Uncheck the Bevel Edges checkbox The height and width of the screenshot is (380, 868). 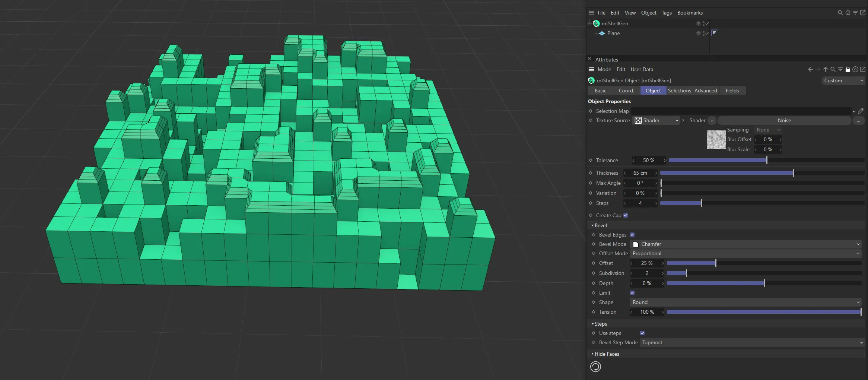632,235
